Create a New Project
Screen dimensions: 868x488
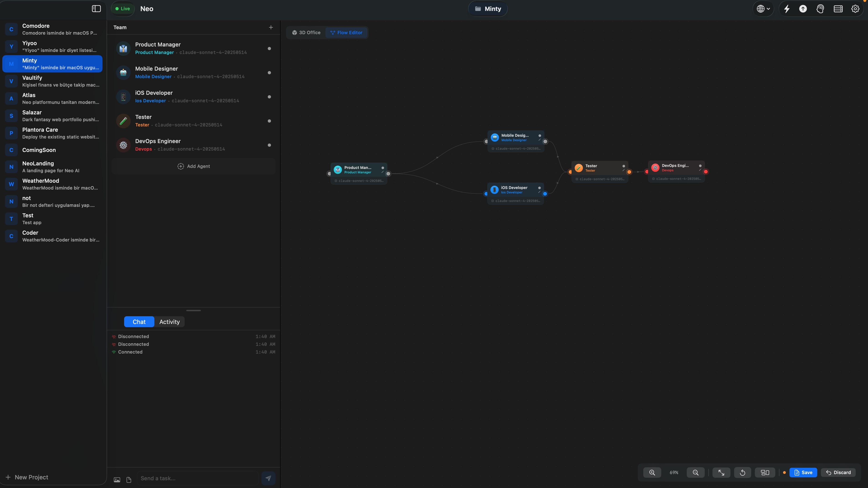click(x=27, y=477)
